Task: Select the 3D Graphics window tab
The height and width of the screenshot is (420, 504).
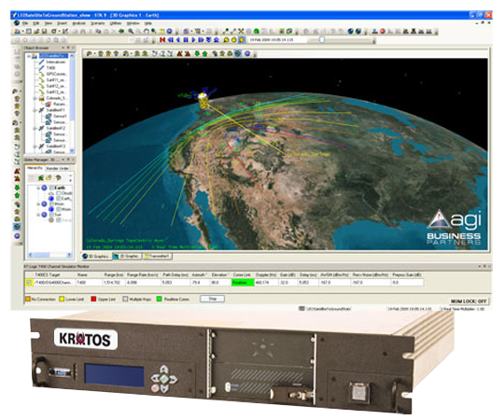Action: coord(97,256)
